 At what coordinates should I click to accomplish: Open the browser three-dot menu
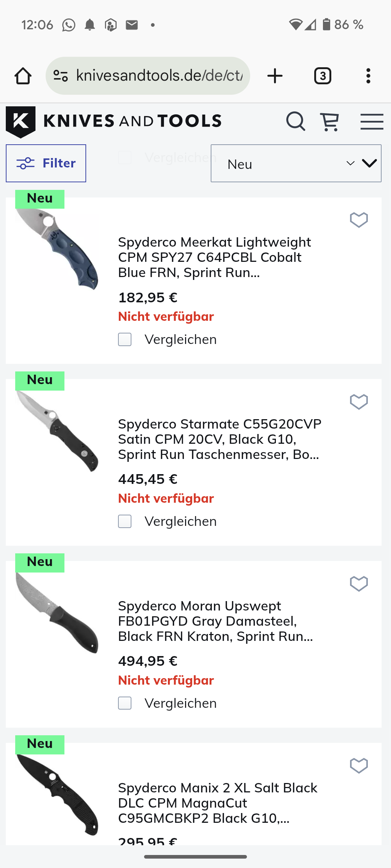tap(368, 76)
